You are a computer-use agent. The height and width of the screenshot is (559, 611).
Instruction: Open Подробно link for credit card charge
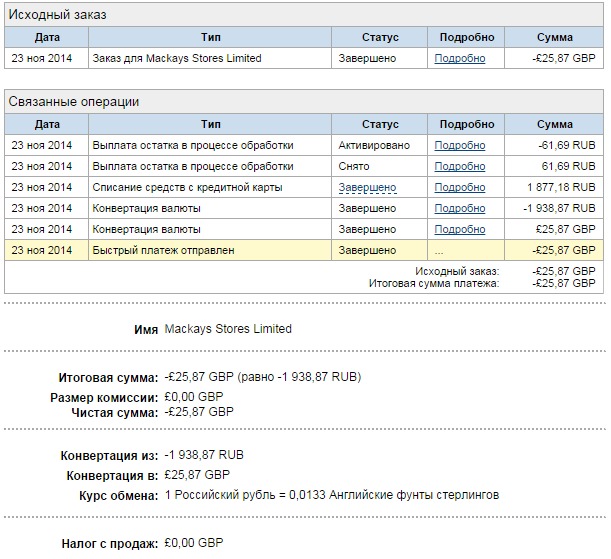(460, 187)
